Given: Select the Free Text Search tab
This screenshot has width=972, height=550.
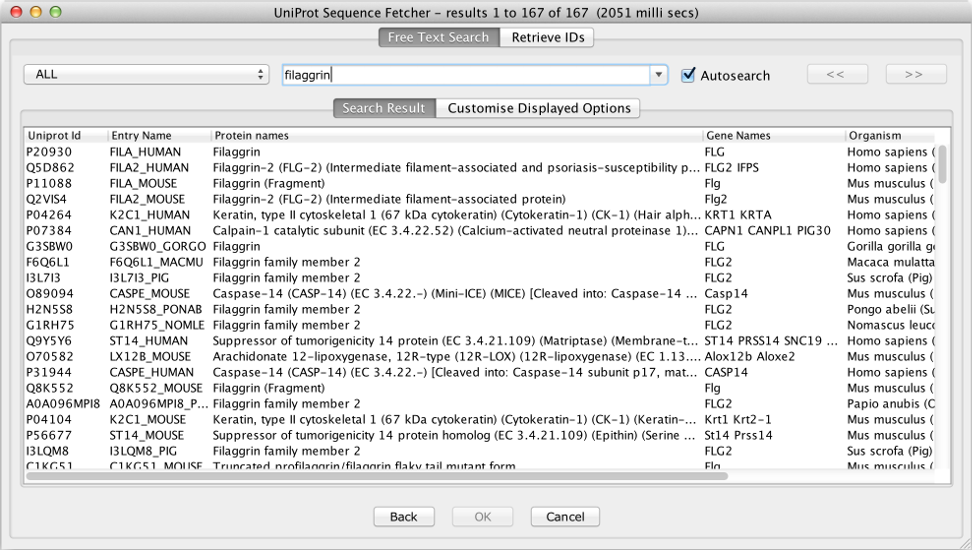Looking at the screenshot, I should [438, 38].
